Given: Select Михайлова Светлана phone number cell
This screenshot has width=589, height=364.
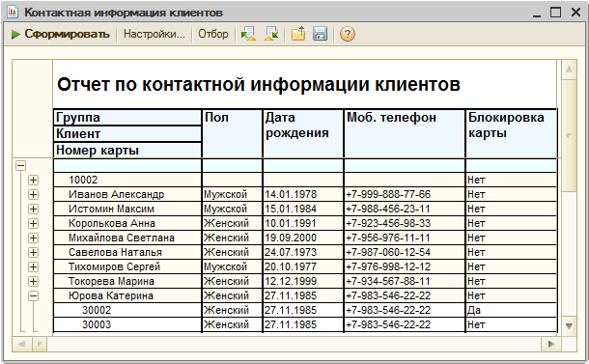Looking at the screenshot, I should coord(405,238).
